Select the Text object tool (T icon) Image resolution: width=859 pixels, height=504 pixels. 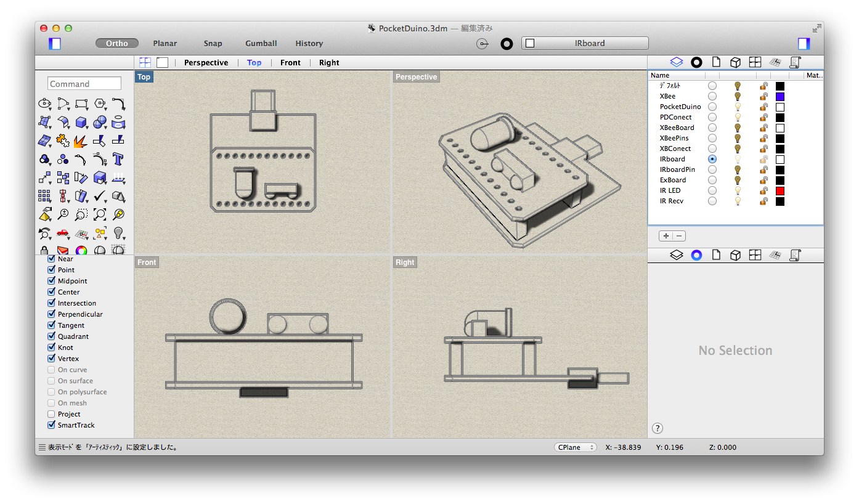(118, 159)
